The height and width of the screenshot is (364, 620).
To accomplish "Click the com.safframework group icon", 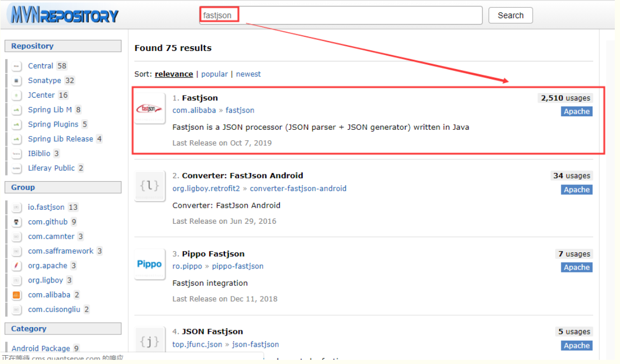I will click(x=16, y=251).
